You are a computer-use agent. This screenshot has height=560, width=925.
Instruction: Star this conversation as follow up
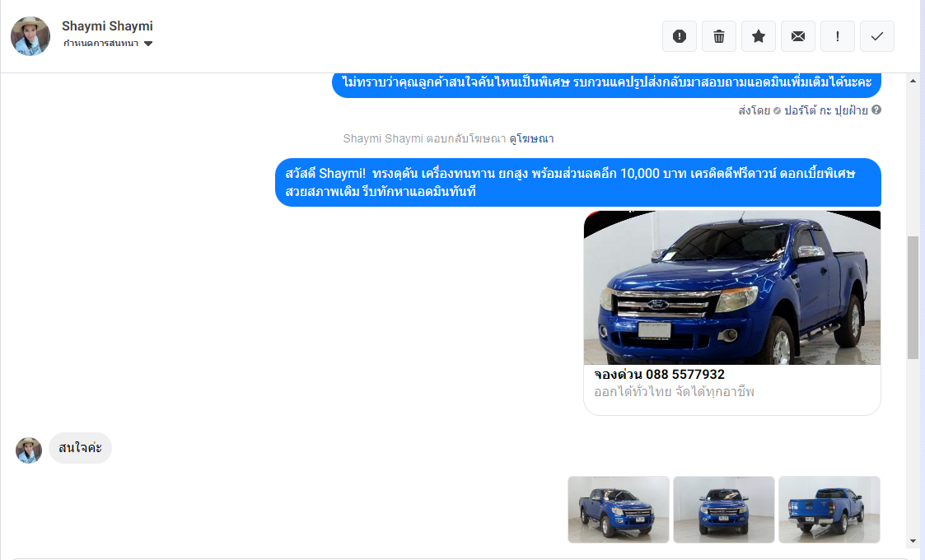click(x=758, y=36)
